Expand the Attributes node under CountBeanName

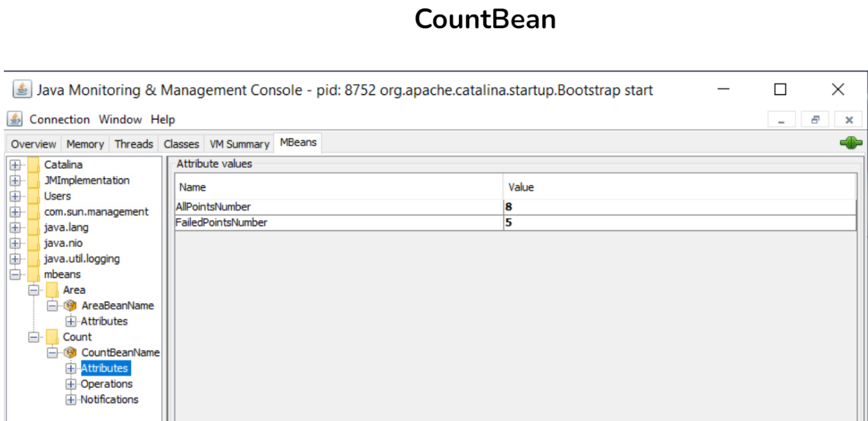[x=73, y=368]
